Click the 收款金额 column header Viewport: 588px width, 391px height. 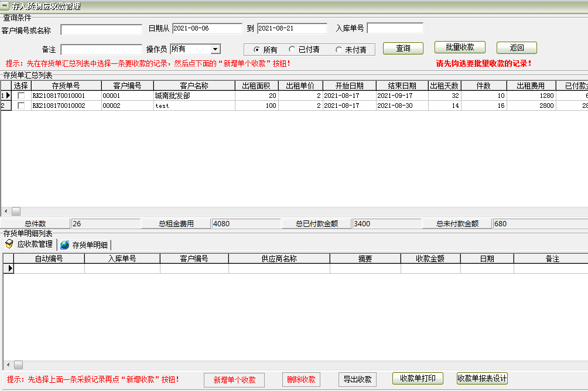430,259
